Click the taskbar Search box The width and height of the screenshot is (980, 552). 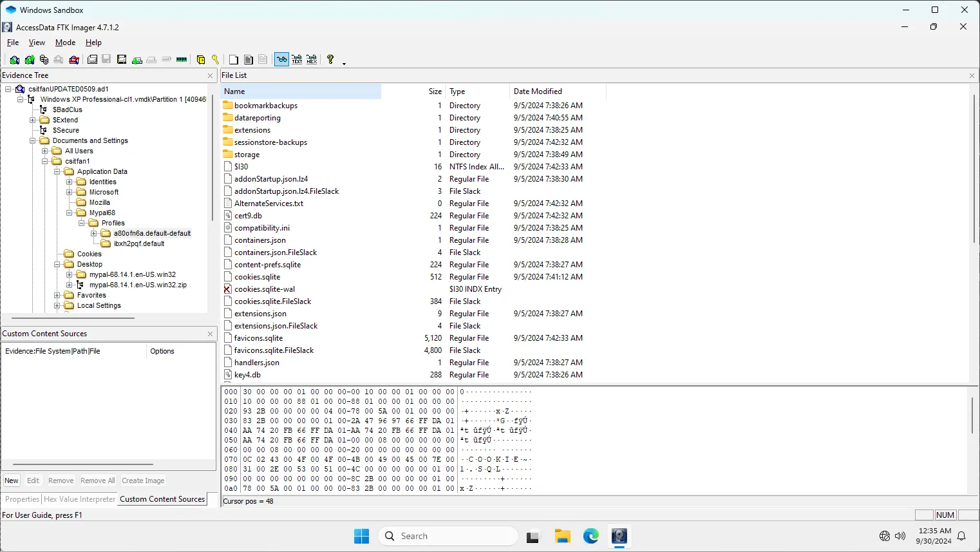pyautogui.click(x=448, y=536)
